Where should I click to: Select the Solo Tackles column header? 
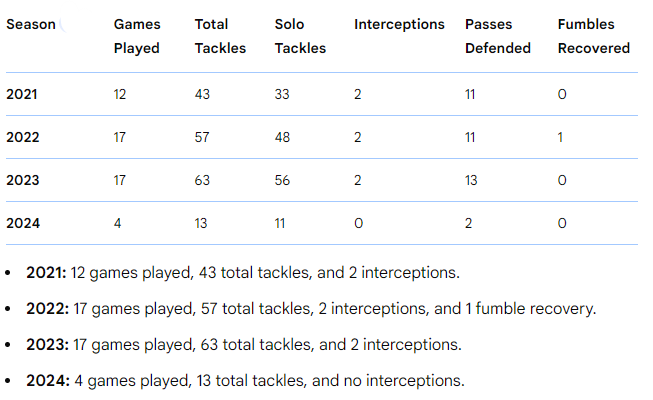click(x=300, y=36)
